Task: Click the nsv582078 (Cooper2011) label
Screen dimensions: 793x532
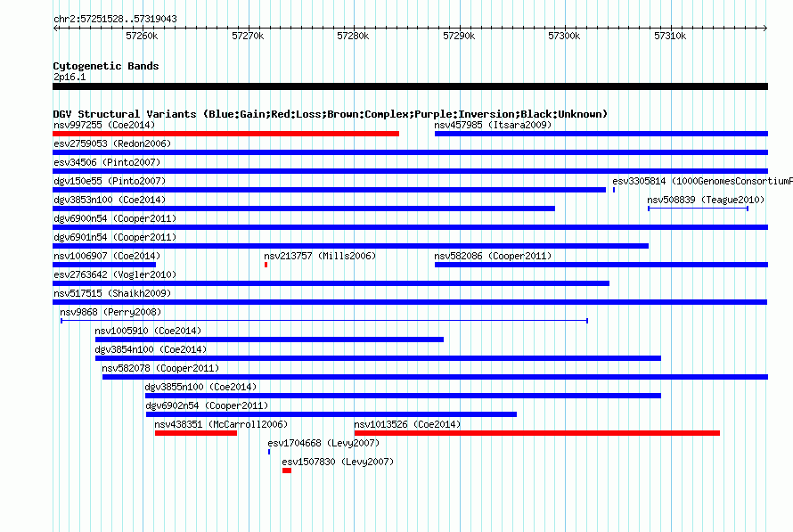Action: tap(160, 368)
